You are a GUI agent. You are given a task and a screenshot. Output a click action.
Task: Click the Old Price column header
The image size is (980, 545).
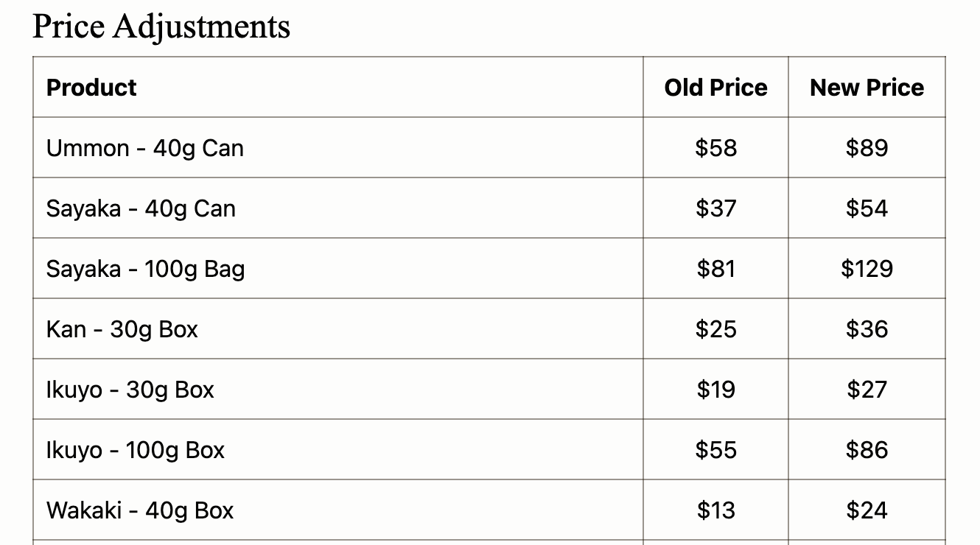tap(715, 88)
